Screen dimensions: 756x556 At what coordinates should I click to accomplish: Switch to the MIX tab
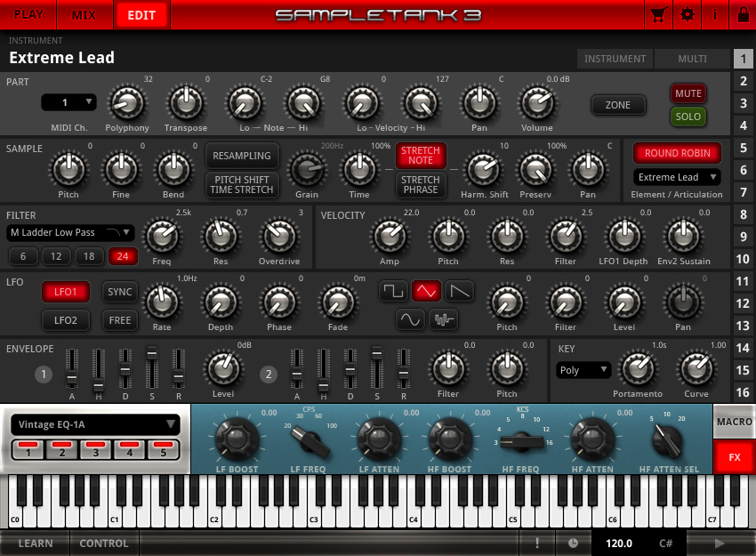84,14
